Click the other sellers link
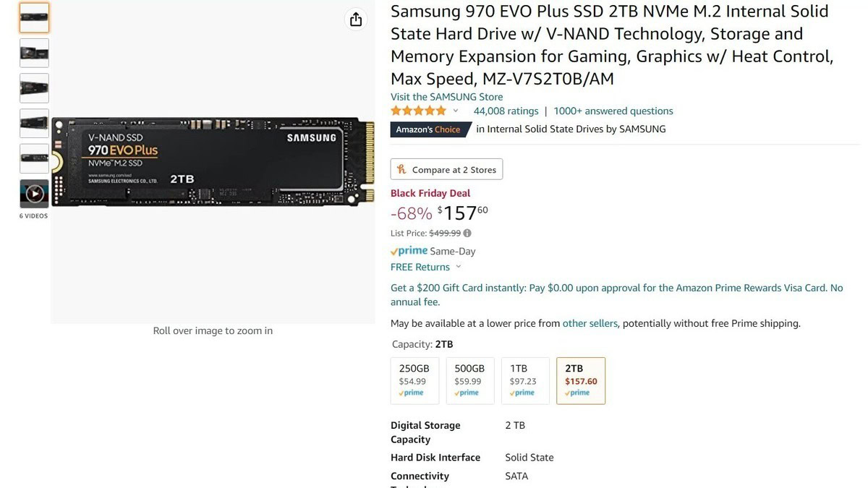Image resolution: width=868 pixels, height=488 pixels. pyautogui.click(x=590, y=323)
